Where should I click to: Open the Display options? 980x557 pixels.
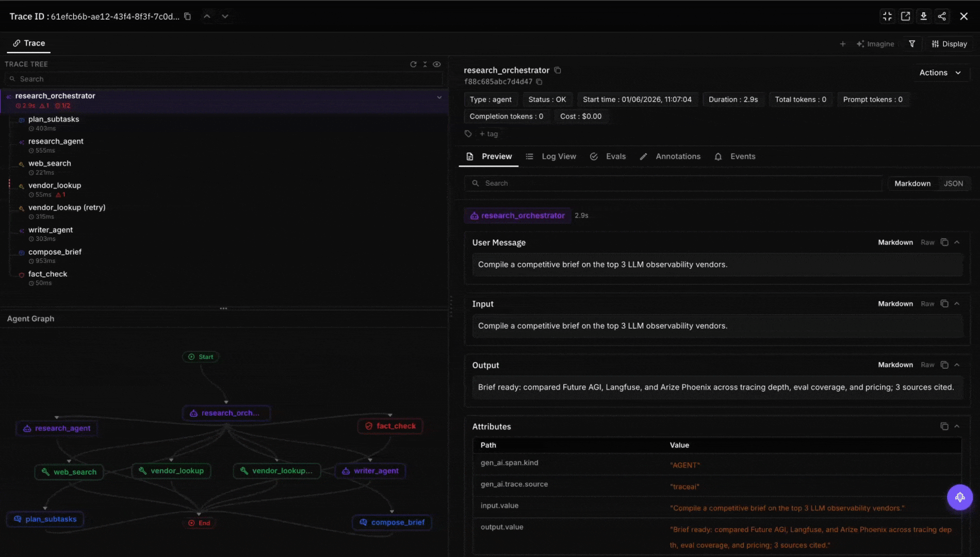pyautogui.click(x=950, y=44)
